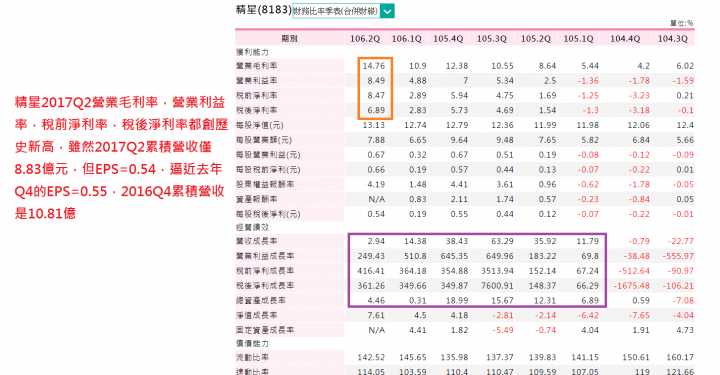Click the 6.89 value in 稅後淨利率 row
The width and height of the screenshot is (720, 375).
point(376,110)
